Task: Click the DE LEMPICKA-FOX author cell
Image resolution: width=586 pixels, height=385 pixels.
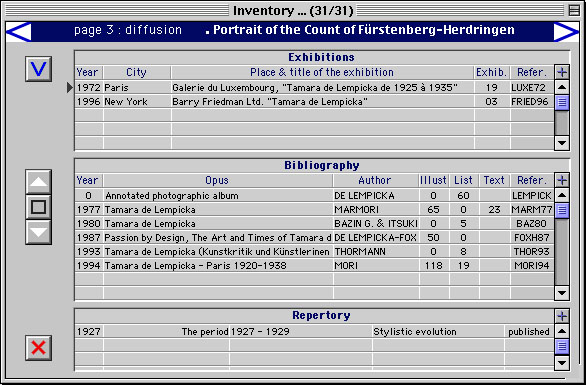Action: point(376,238)
